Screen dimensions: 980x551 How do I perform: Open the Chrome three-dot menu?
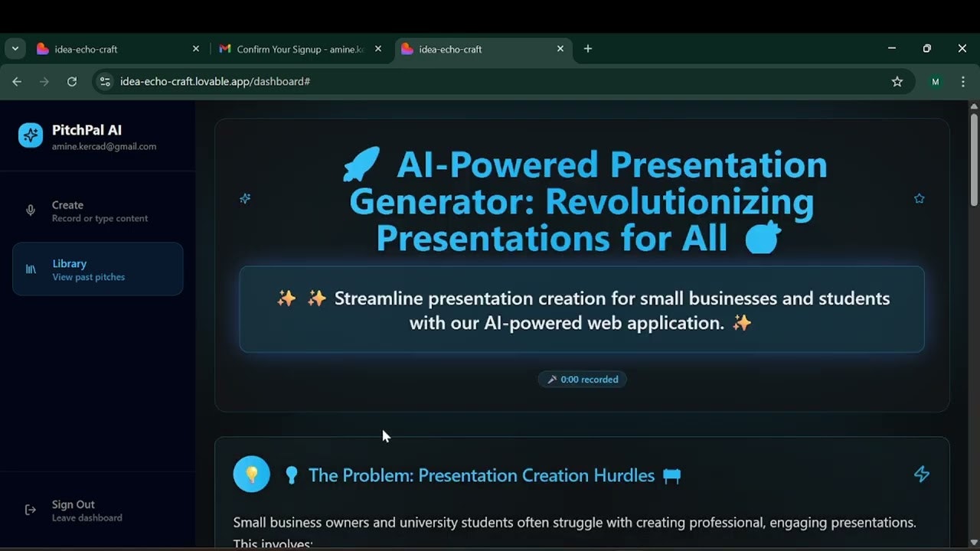click(x=962, y=81)
